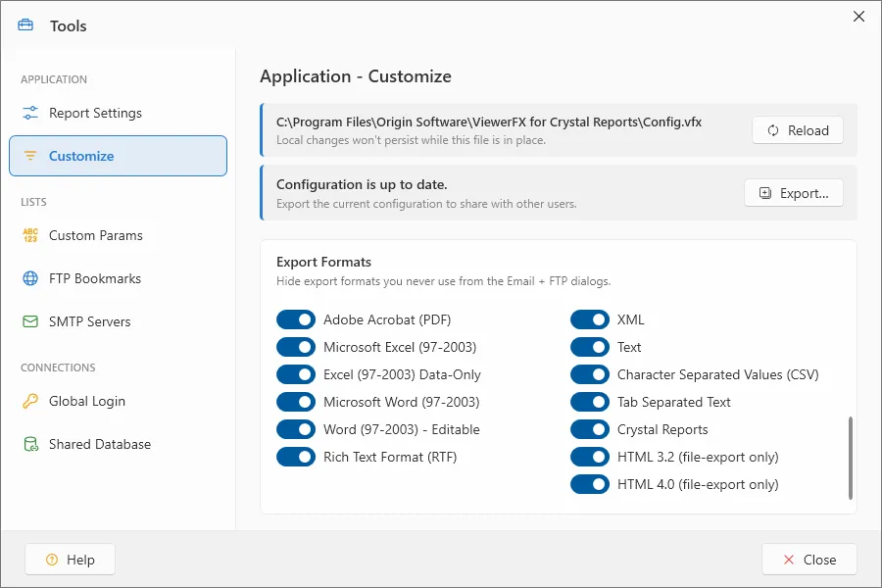Click the vertical scrollbar in Export Formats
882x588 pixels.
pyautogui.click(x=851, y=458)
